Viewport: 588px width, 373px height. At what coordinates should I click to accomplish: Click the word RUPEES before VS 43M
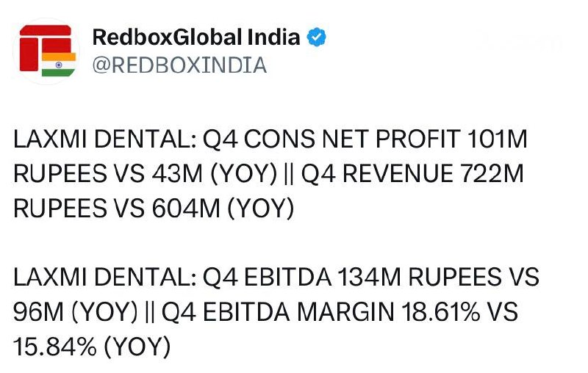click(60, 174)
